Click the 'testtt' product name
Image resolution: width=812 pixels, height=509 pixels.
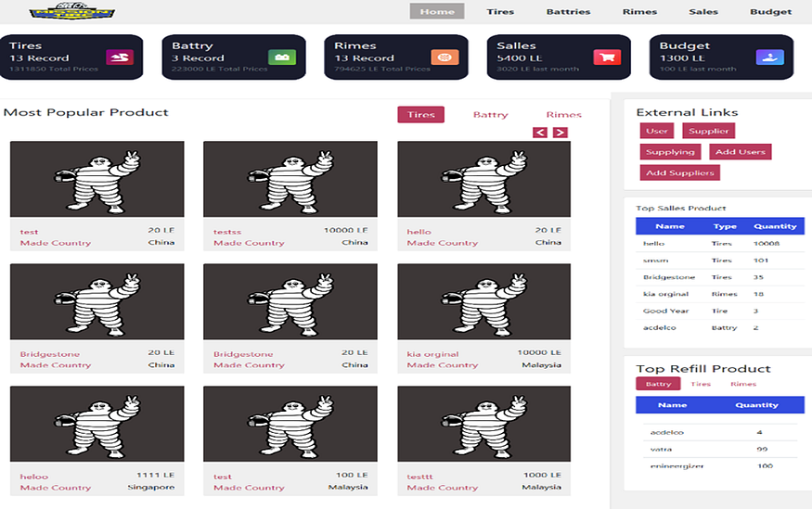pyautogui.click(x=420, y=477)
